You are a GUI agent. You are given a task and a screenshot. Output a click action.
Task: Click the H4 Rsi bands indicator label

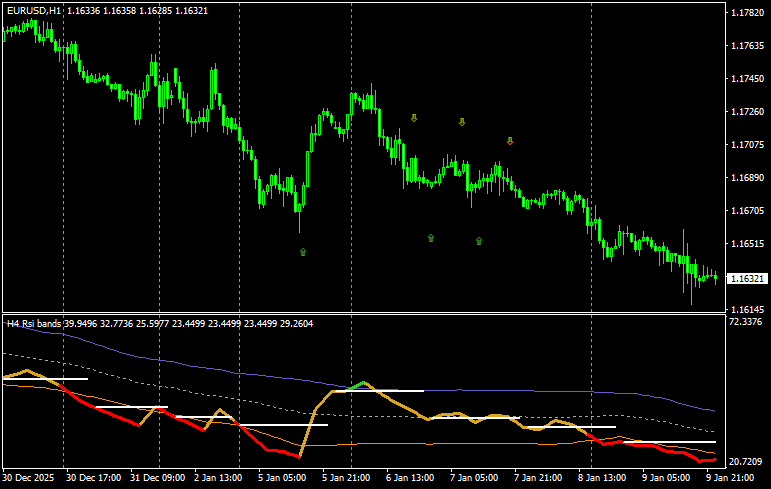(34, 323)
